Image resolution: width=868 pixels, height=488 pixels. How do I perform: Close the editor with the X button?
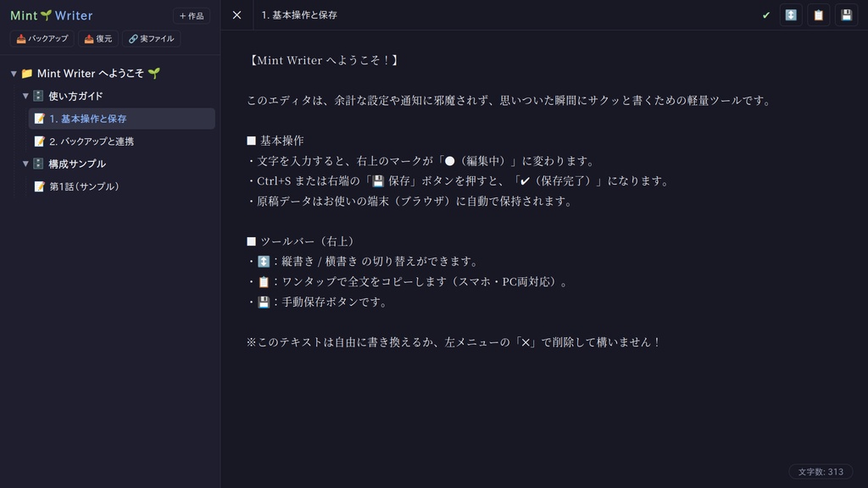point(237,15)
